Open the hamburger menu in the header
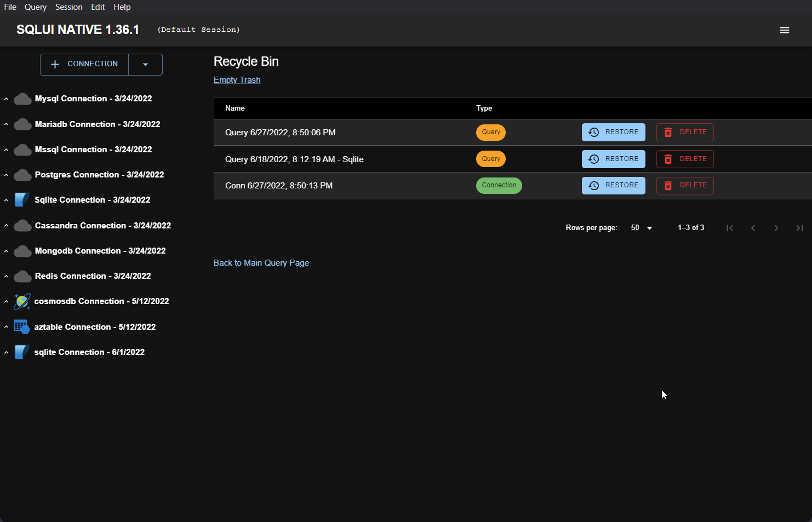The height and width of the screenshot is (522, 812). 784,30
